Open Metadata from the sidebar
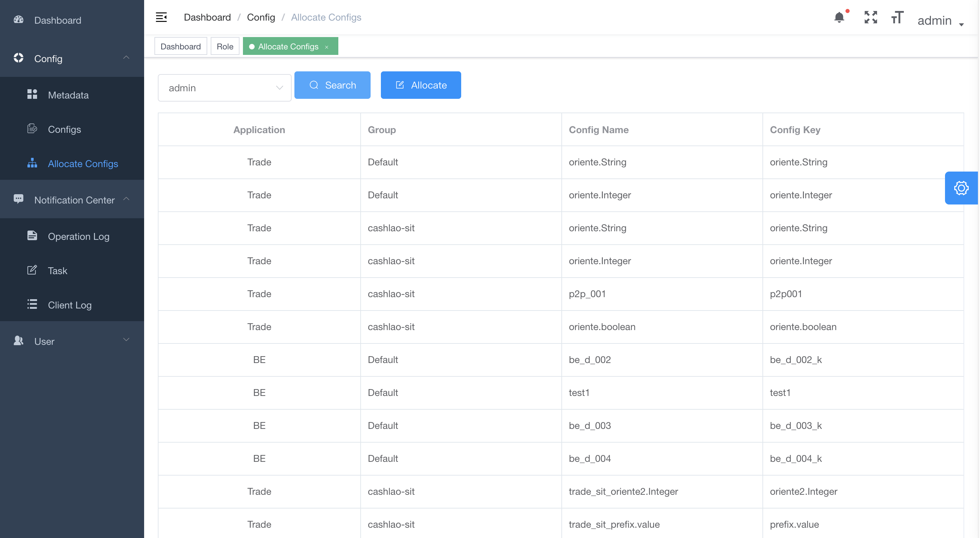The image size is (980, 538). pyautogui.click(x=68, y=95)
